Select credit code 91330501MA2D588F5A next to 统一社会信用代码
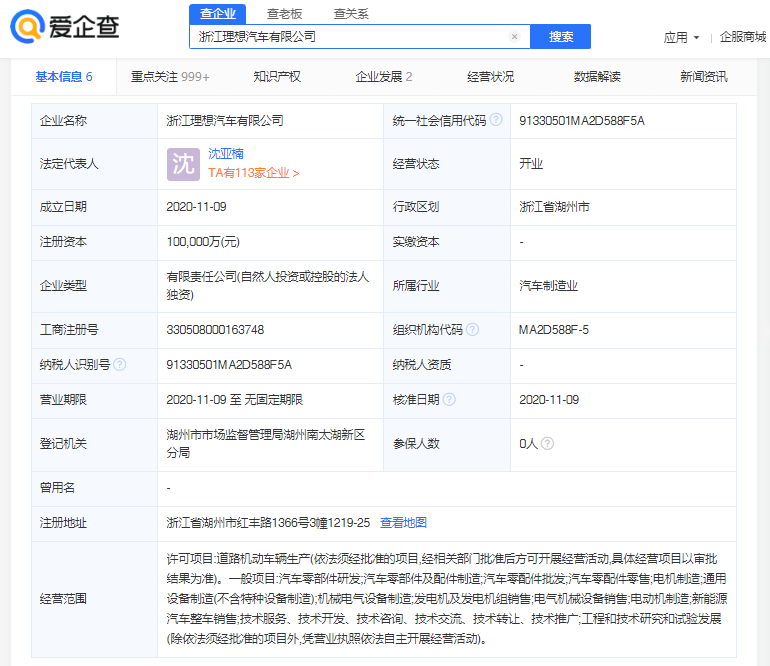The width and height of the screenshot is (770, 666). [x=581, y=120]
